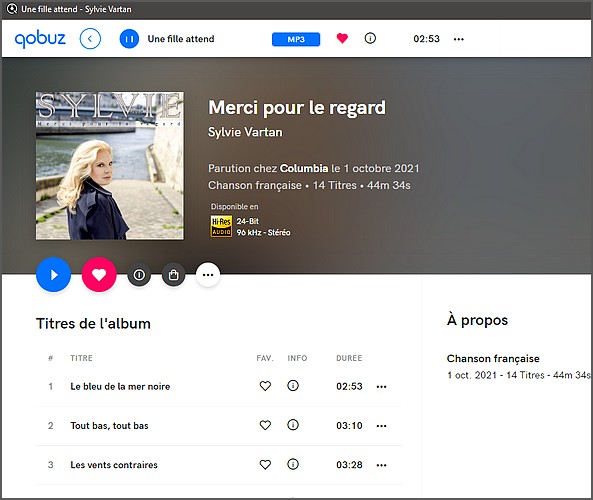Play track Tout bas, tout bas
593x500 pixels.
point(109,425)
